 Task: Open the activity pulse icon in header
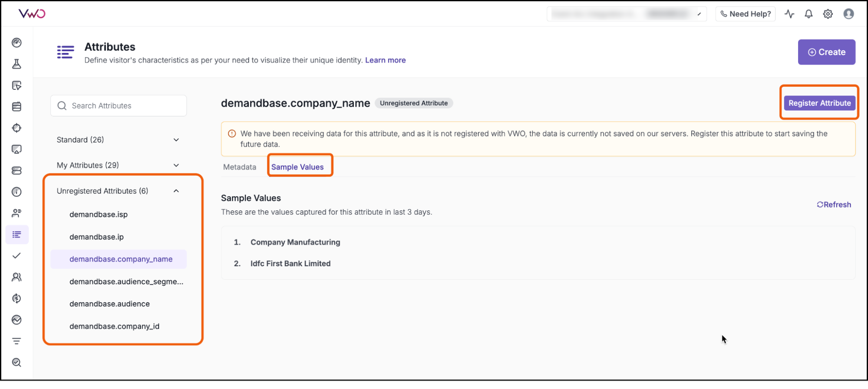click(789, 14)
